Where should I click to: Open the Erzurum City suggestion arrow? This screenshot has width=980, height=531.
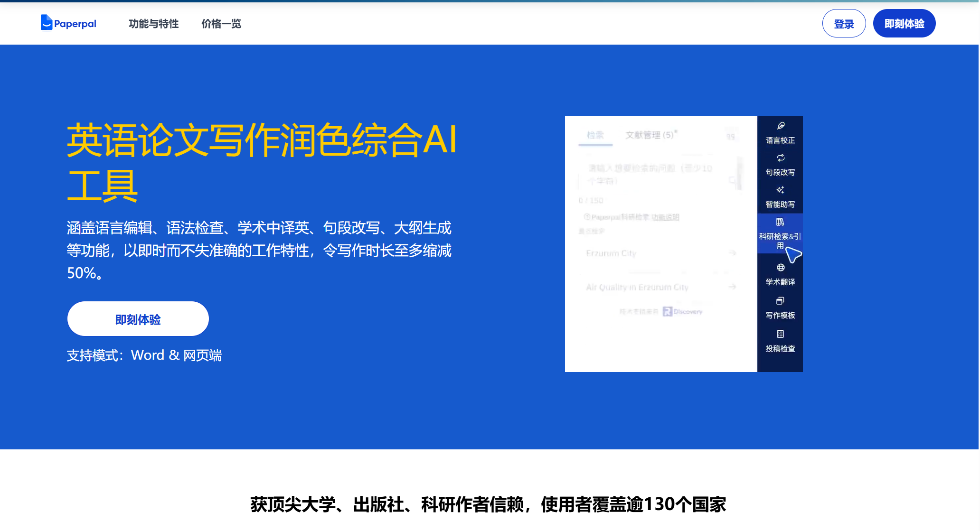(x=733, y=253)
